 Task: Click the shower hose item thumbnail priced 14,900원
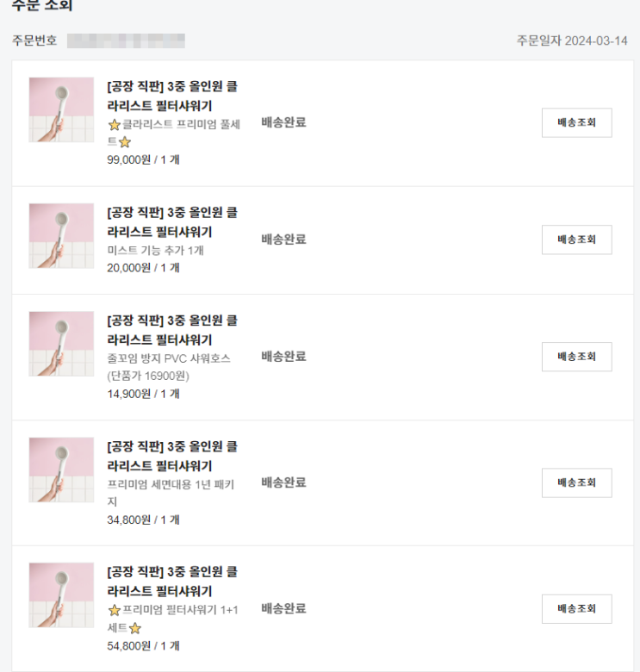coord(61,344)
